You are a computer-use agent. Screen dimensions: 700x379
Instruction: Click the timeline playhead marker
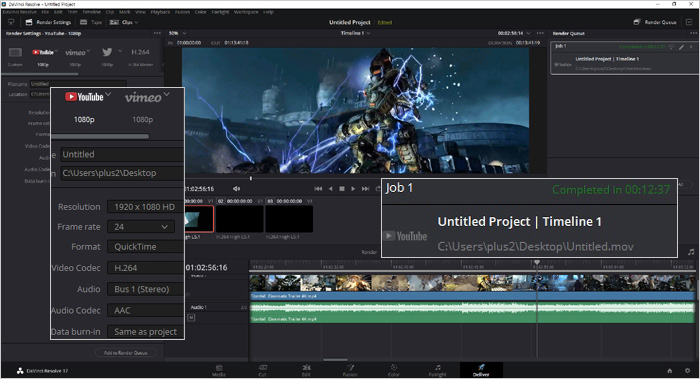tap(537, 262)
